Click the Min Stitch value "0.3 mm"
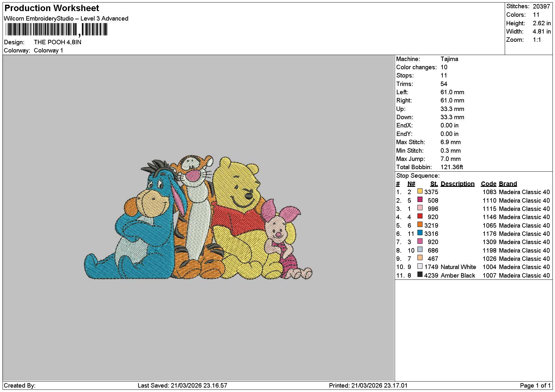This screenshot has width=555, height=392. (x=451, y=151)
